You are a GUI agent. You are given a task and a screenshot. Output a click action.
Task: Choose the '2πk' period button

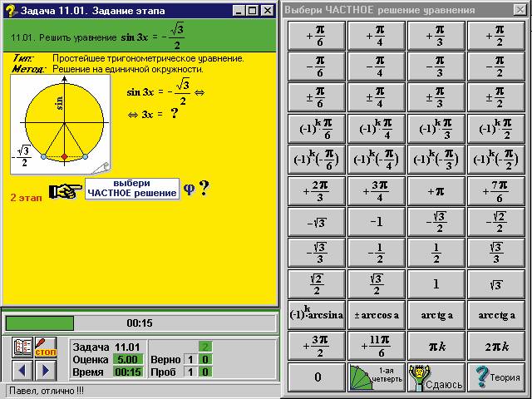pyautogui.click(x=495, y=345)
